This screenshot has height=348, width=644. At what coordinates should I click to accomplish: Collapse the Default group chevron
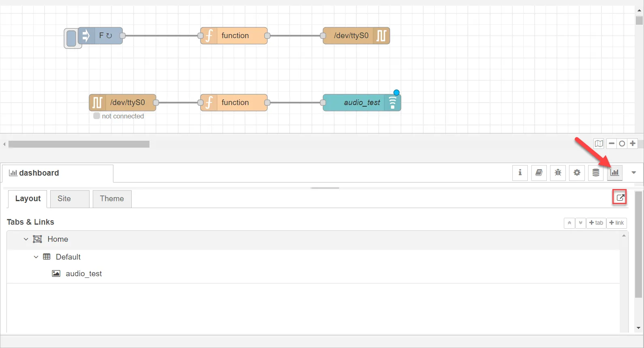coord(36,257)
